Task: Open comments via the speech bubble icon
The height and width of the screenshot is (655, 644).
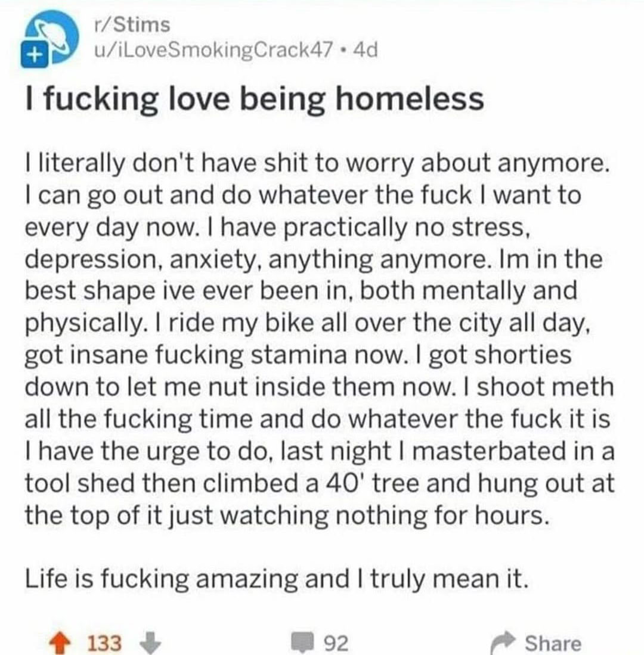Action: (302, 642)
